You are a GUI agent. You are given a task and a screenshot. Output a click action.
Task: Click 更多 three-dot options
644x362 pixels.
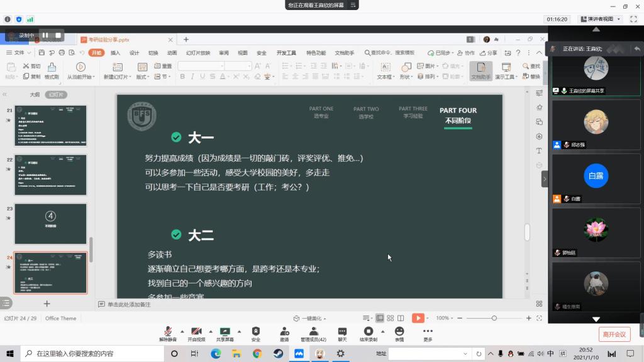click(428, 331)
